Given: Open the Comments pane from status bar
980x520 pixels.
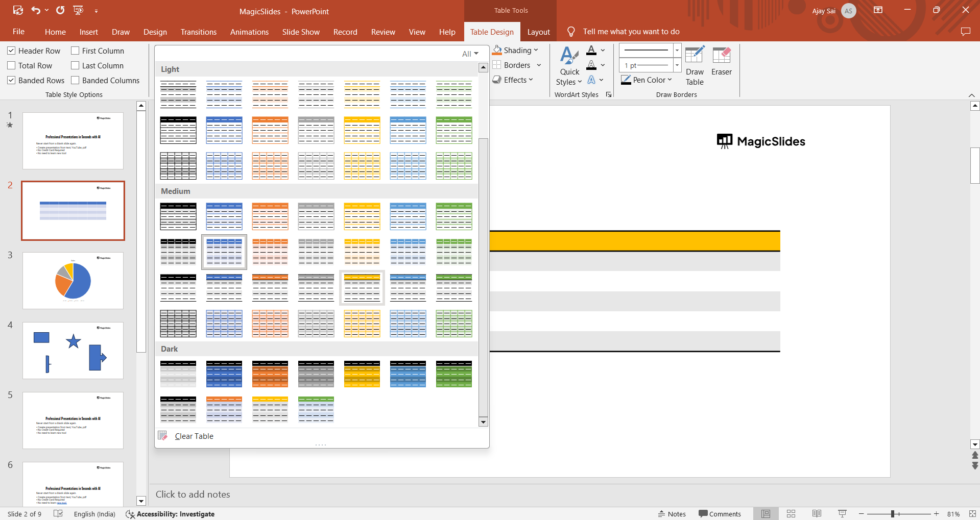Looking at the screenshot, I should click(x=720, y=514).
